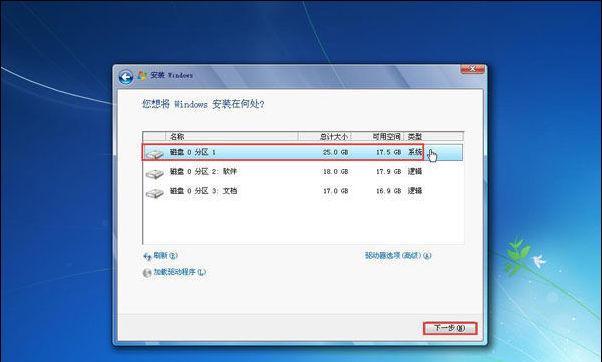Click the blank header cell left of 名称
Screen dimensions: 602x362
point(154,137)
